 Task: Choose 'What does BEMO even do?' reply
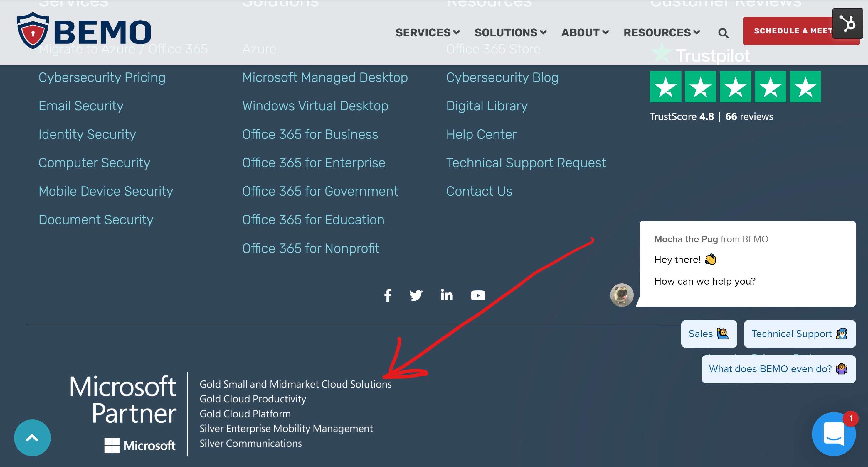click(x=778, y=369)
